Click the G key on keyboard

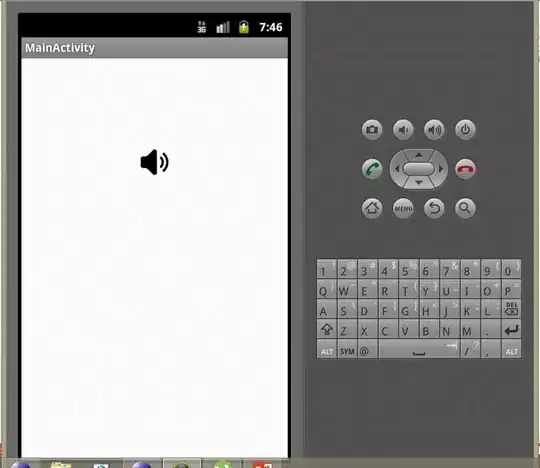coord(408,309)
